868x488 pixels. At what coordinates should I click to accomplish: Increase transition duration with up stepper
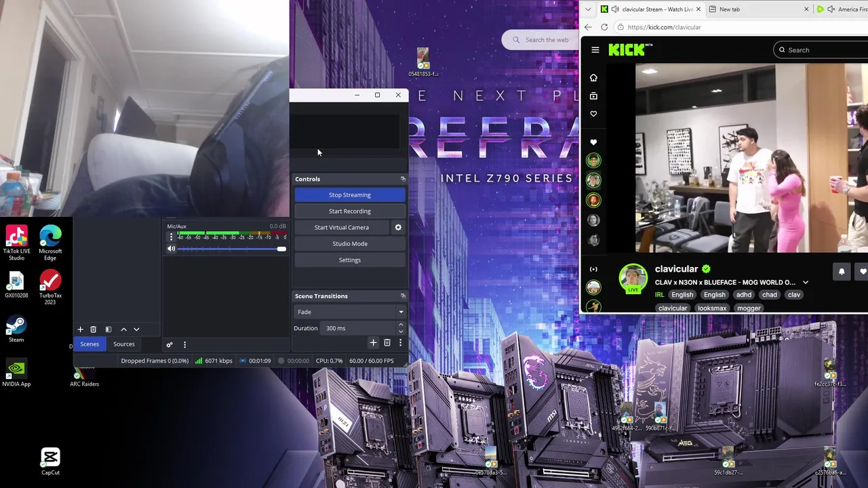coord(401,325)
